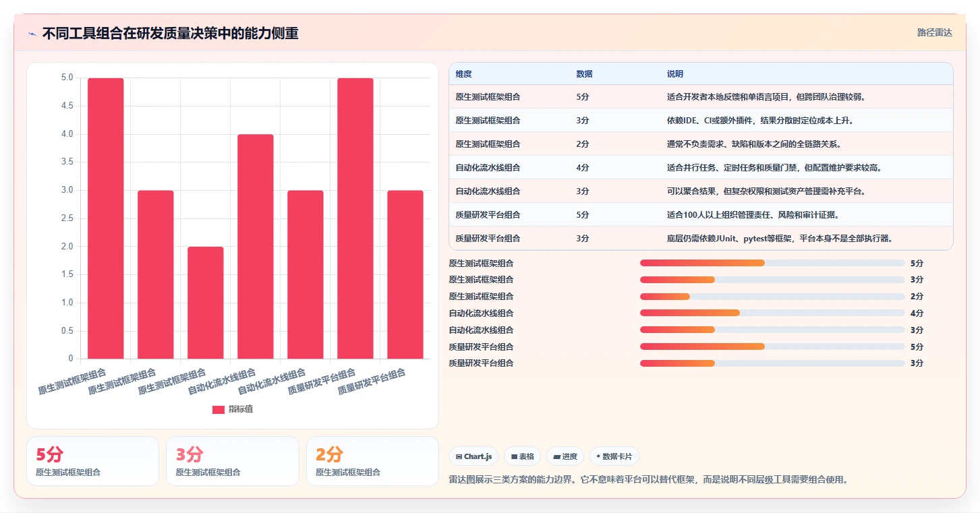Click the 质量研发平台组合 5分 progress bar
This screenshot has width=980, height=513.
pos(772,346)
